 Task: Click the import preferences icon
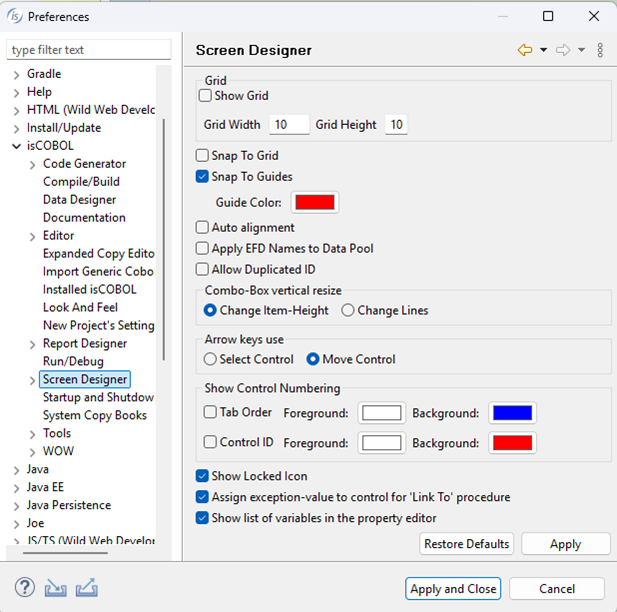click(x=56, y=588)
